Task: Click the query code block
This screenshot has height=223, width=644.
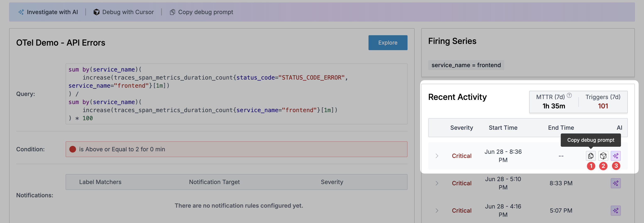Action: click(236, 94)
